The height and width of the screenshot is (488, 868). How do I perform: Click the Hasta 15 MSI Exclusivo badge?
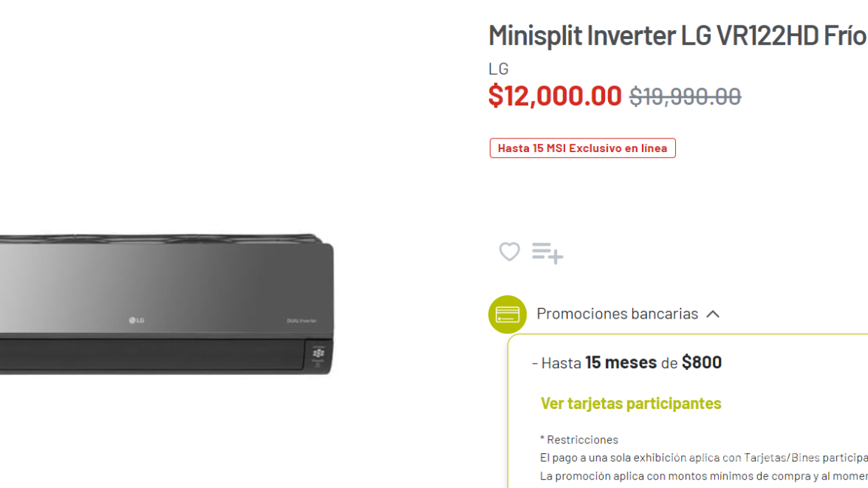click(x=582, y=148)
